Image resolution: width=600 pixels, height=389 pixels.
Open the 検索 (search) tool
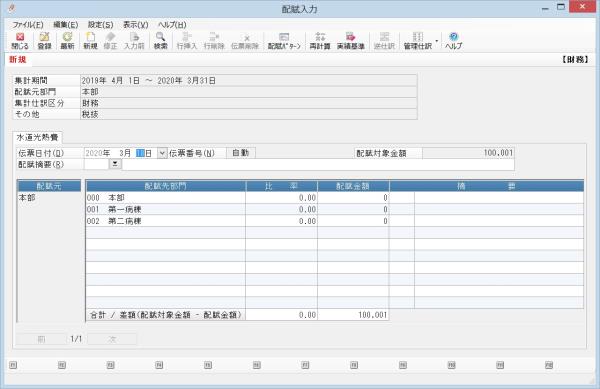(x=161, y=41)
